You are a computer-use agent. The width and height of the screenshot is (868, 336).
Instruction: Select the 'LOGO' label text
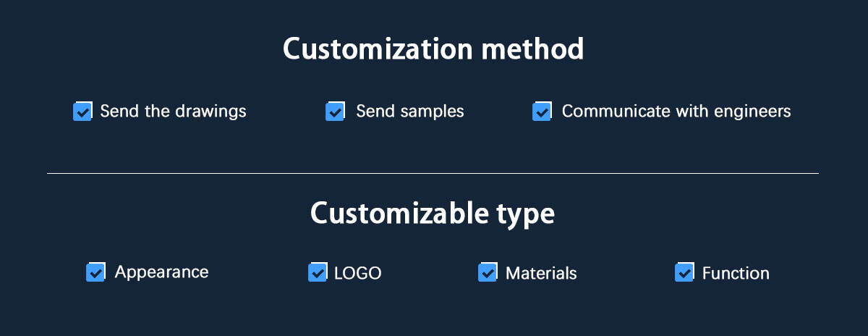click(357, 273)
